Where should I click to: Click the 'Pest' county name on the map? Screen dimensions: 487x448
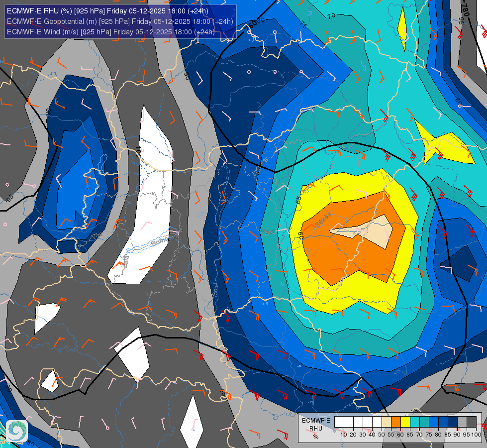268,231
